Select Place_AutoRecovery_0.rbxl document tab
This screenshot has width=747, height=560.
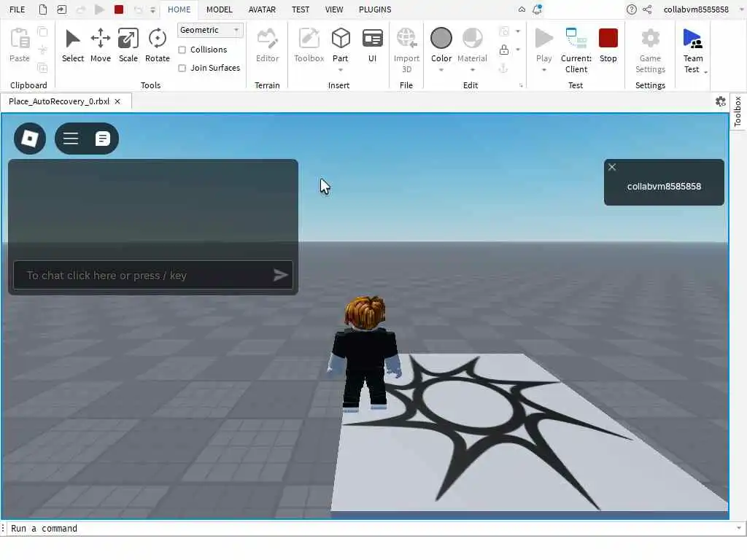point(59,101)
